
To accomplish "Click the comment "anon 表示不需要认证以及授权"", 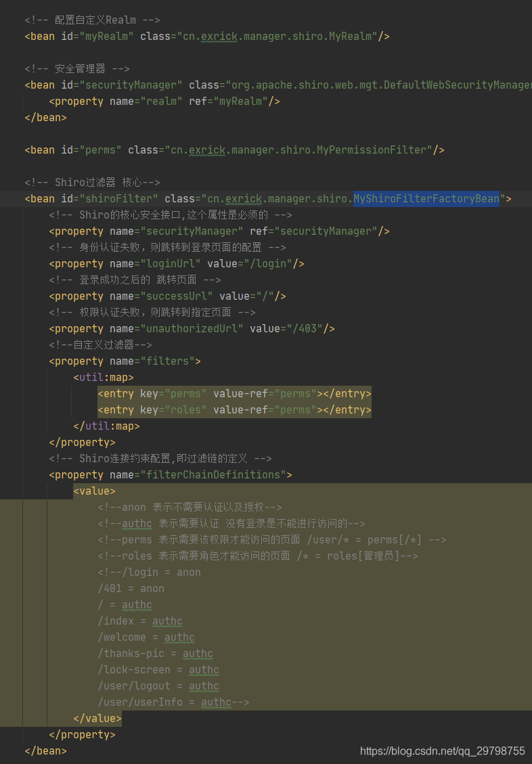I will coord(190,508).
